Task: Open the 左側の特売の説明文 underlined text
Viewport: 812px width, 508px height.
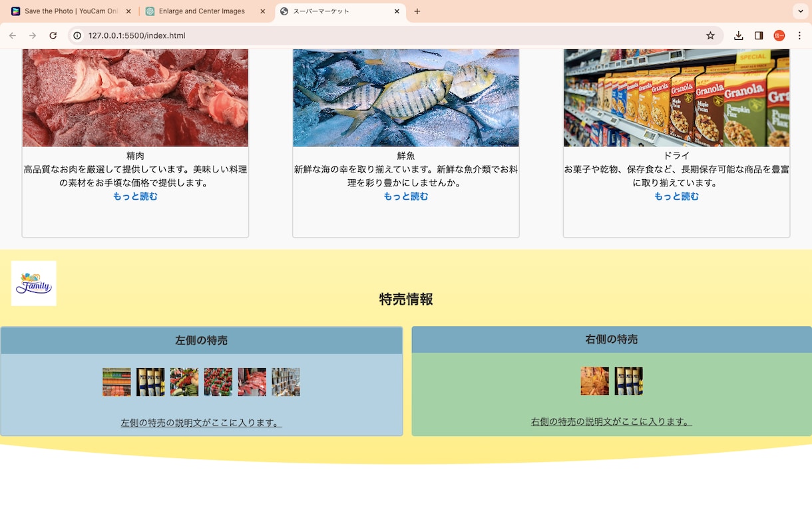Action: pos(201,423)
